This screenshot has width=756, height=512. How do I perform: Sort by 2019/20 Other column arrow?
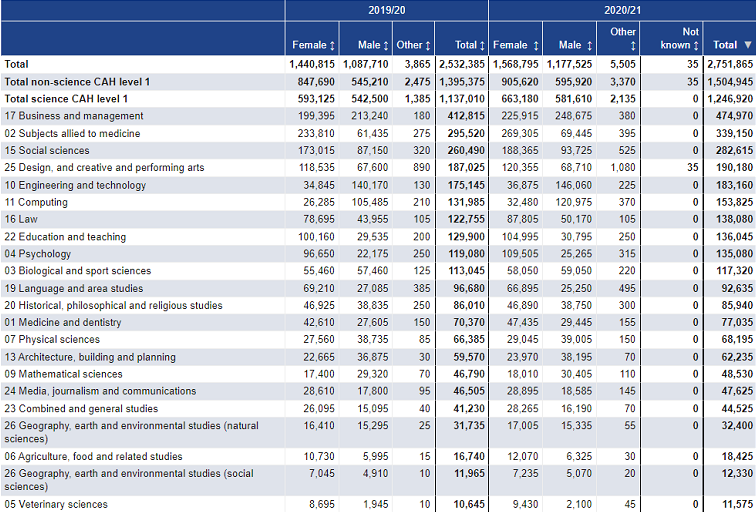pos(428,46)
